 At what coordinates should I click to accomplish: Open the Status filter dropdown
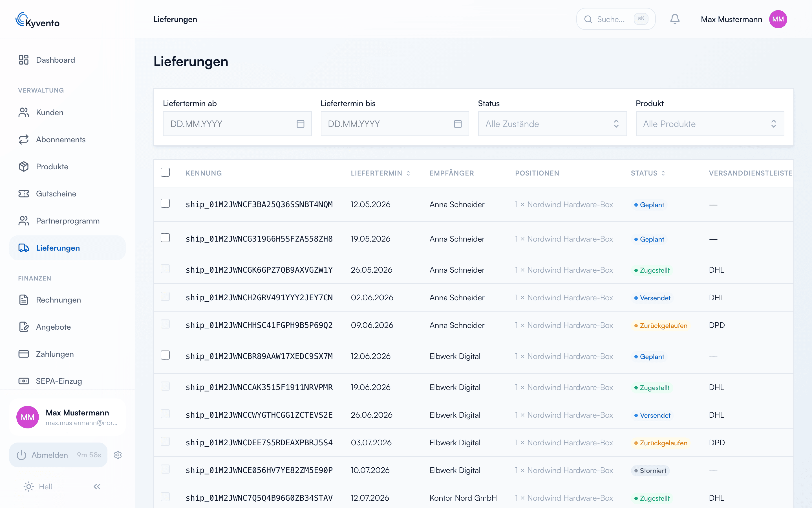coord(552,124)
